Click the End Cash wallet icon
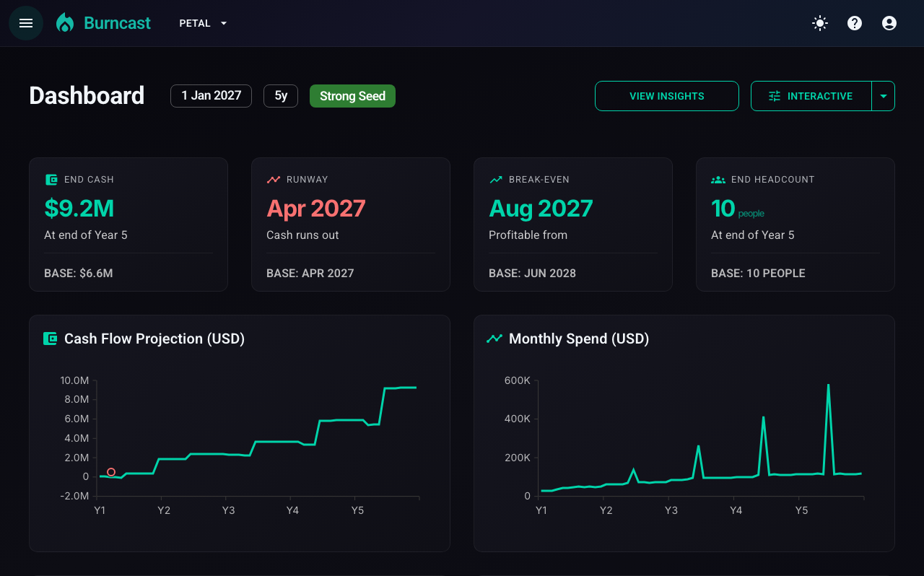This screenshot has height=576, width=924. [51, 180]
